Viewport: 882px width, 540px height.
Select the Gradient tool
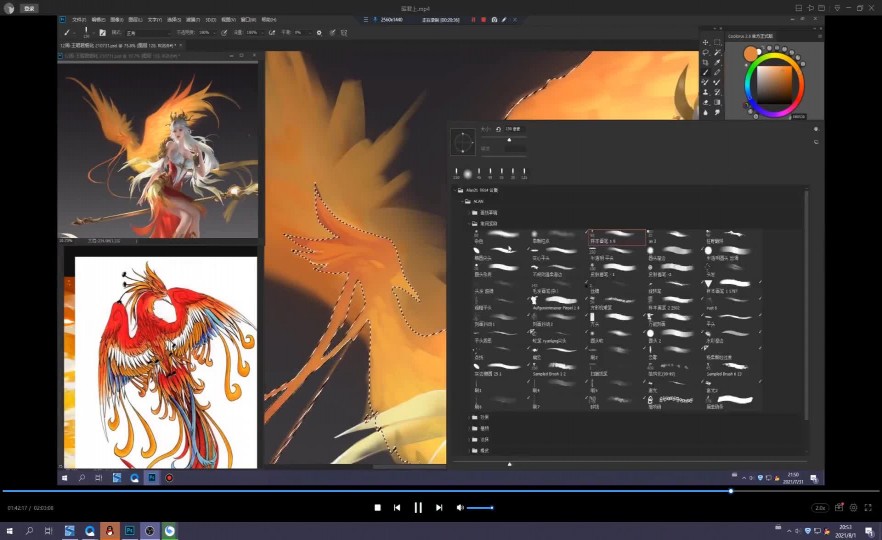pyautogui.click(x=717, y=102)
